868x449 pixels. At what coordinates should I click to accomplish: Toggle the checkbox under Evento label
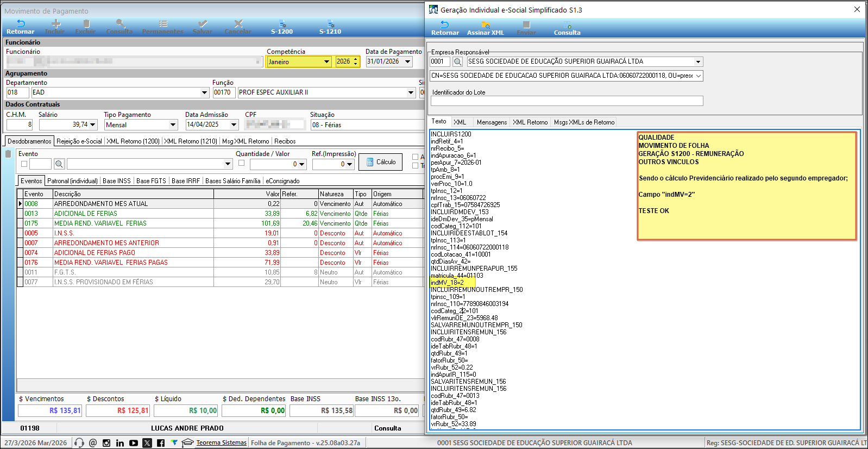24,164
